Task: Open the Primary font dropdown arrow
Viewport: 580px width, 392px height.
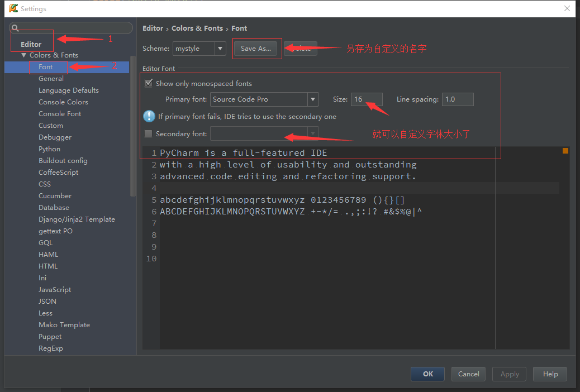Action: coord(313,99)
